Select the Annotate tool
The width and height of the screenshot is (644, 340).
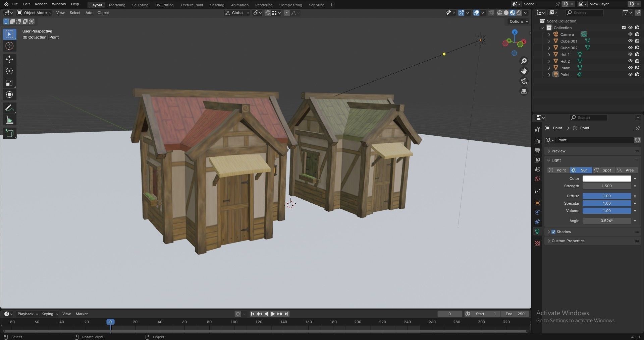[9, 108]
